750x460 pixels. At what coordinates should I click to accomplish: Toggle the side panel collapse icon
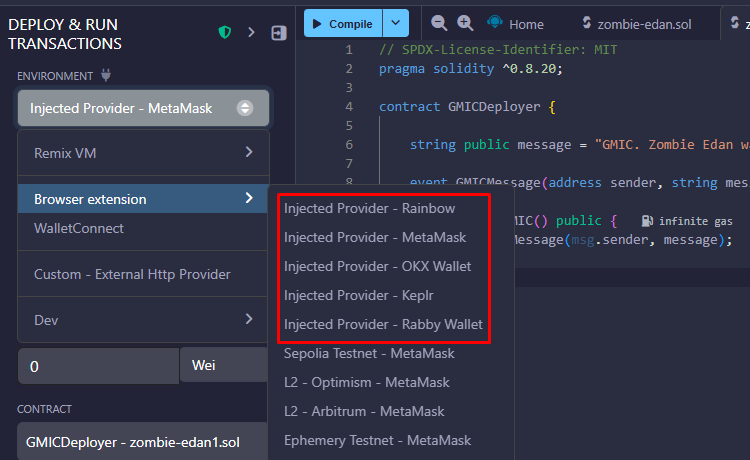[x=279, y=33]
